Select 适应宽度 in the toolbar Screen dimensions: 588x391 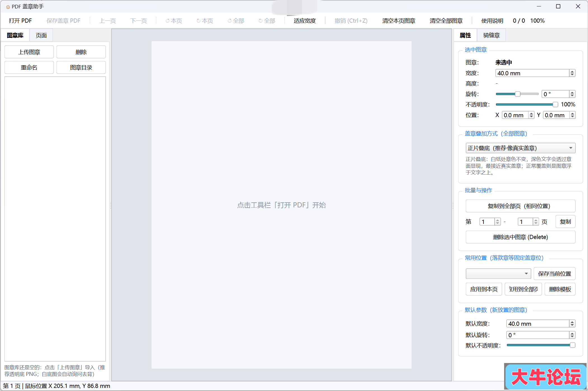305,21
